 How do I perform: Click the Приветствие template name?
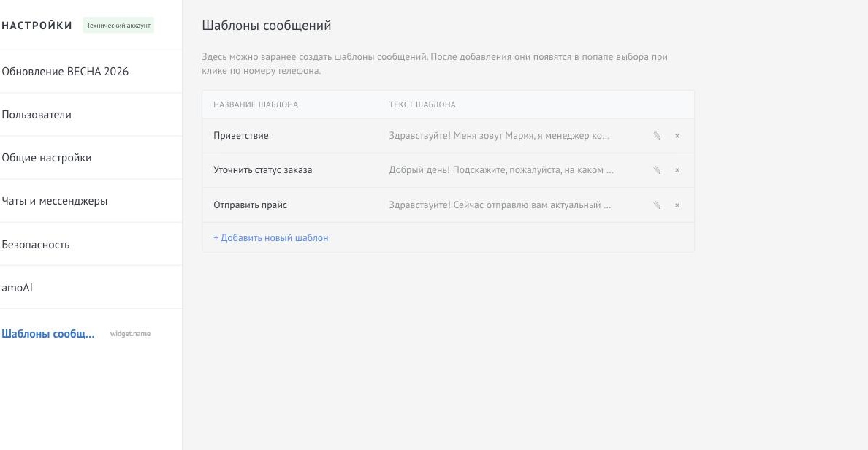coord(241,136)
